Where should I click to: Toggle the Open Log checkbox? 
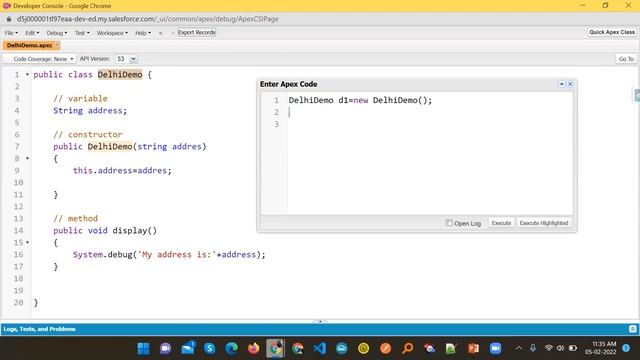(449, 223)
